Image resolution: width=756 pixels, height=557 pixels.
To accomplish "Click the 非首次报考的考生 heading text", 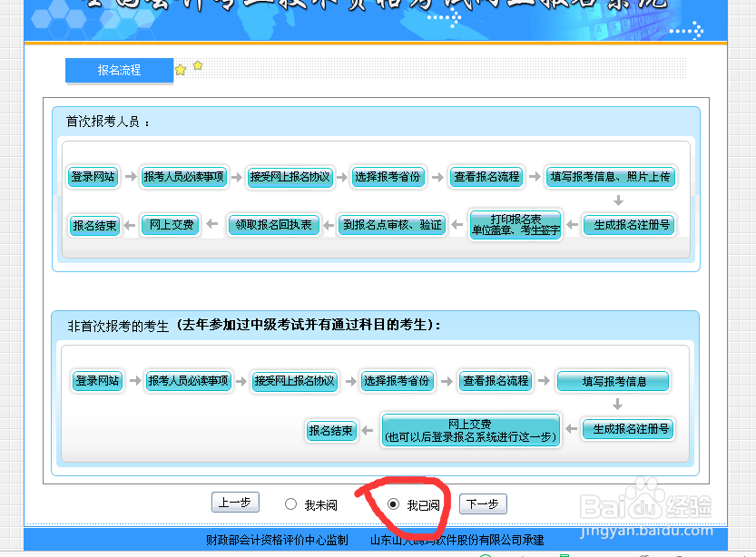I will coord(118,327).
